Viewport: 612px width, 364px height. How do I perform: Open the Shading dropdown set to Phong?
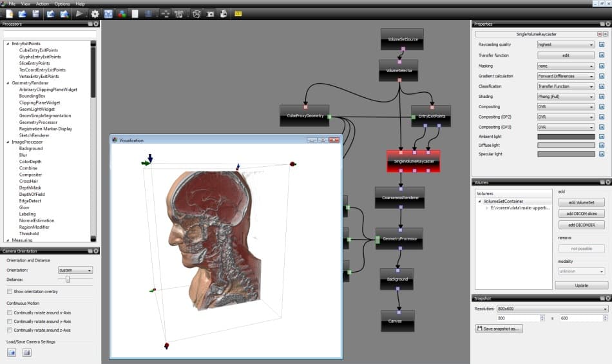point(566,97)
